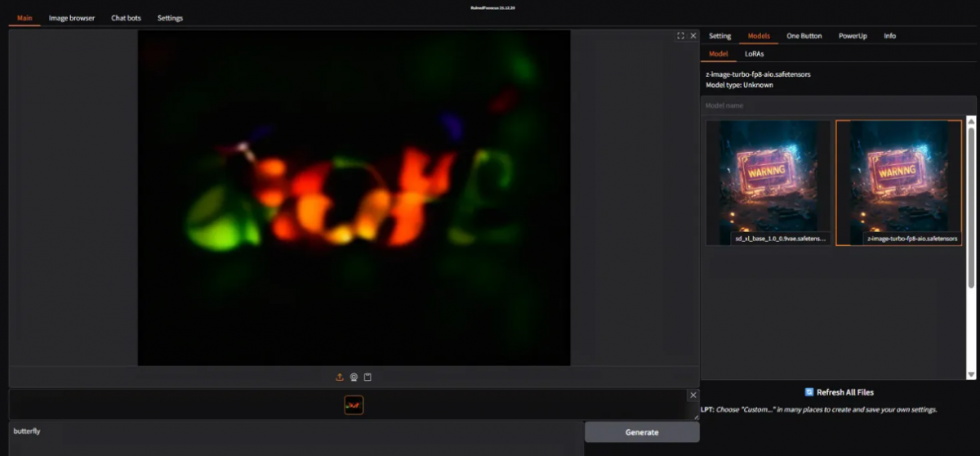Select the sd_xl_base_1.0_0.9vae model thumbnail
980x456 pixels.
(768, 182)
